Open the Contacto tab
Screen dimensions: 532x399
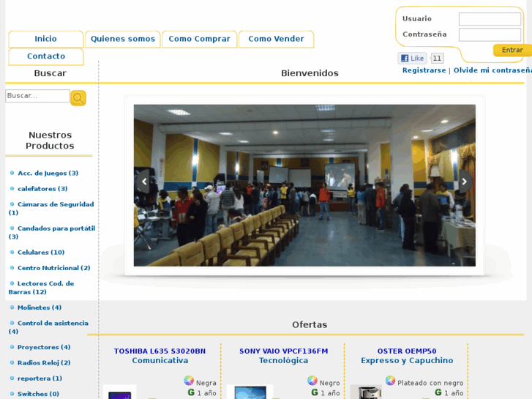point(46,56)
